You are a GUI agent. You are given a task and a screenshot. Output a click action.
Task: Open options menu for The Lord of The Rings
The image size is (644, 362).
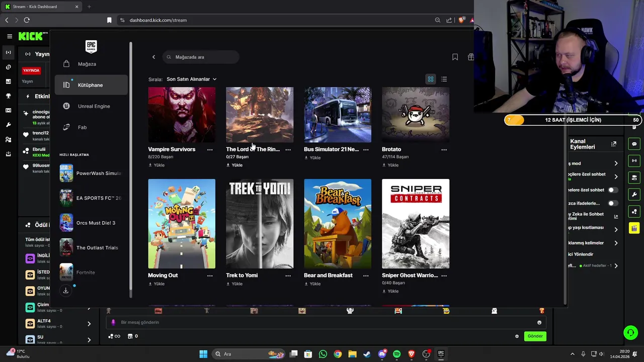pyautogui.click(x=288, y=149)
